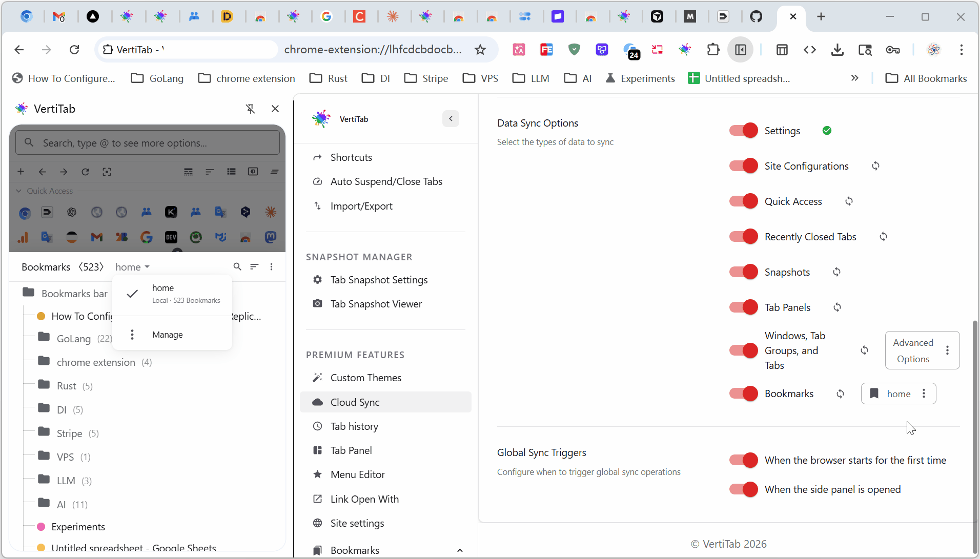Select Manage in the bookmarks dropdown menu
Image resolution: width=980 pixels, height=559 pixels.
click(x=167, y=335)
